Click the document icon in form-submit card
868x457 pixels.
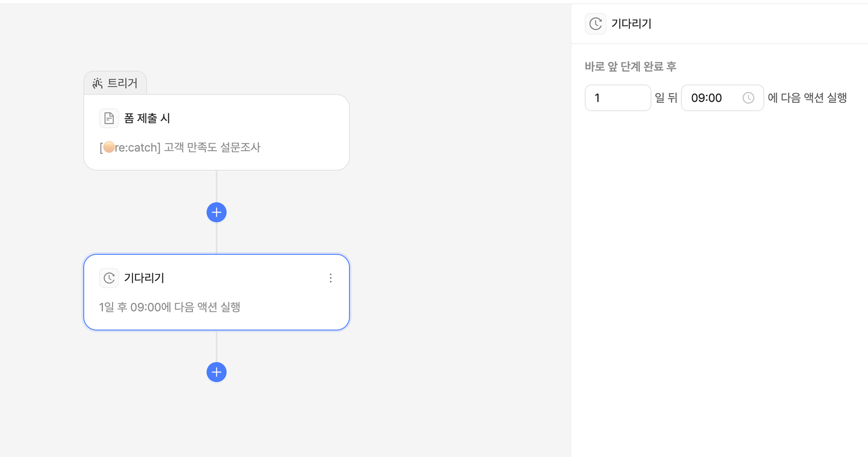109,118
